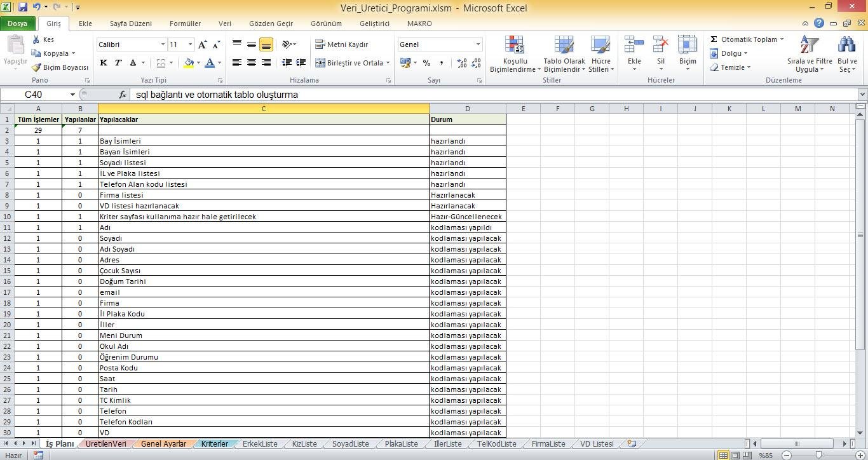Viewport: 868px width, 460px height.
Task: Click the yellow fill color button
Action: point(189,63)
